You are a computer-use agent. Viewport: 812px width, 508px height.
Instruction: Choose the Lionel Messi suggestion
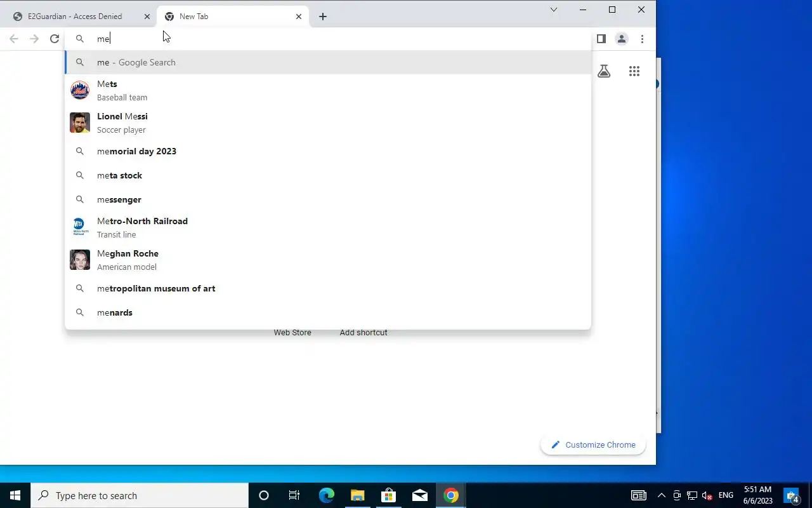pyautogui.click(x=328, y=123)
